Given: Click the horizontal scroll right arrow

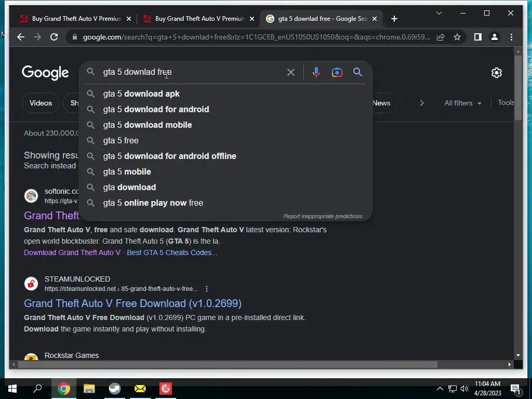Looking at the screenshot, I should click(510, 365).
